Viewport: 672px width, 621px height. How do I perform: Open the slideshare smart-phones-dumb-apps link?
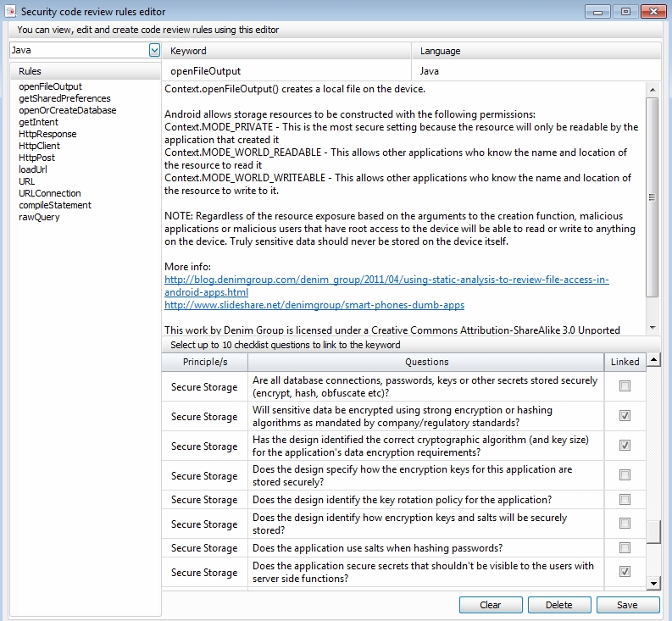tap(314, 305)
